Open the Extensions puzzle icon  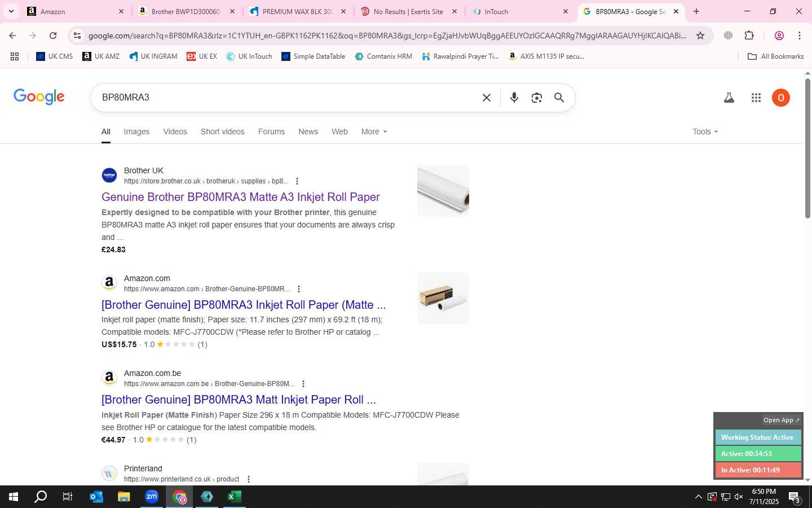tap(749, 36)
